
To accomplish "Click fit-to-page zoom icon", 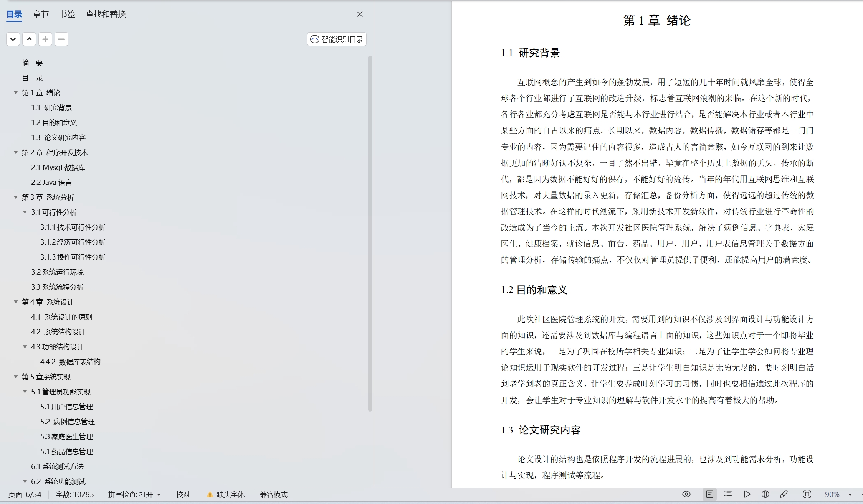I will [807, 494].
